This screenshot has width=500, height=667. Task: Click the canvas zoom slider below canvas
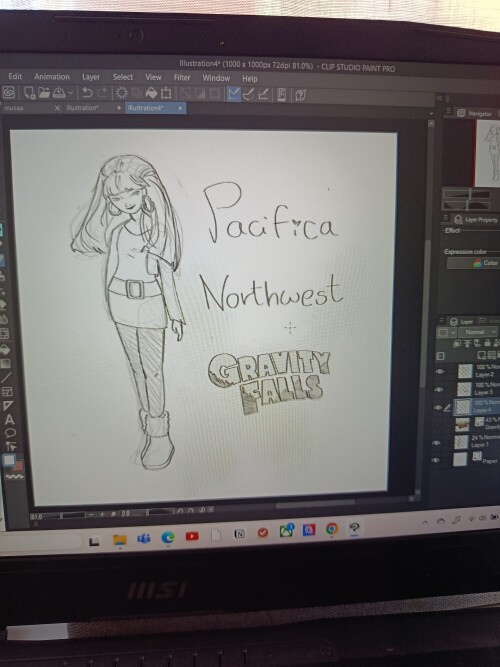tap(65, 515)
